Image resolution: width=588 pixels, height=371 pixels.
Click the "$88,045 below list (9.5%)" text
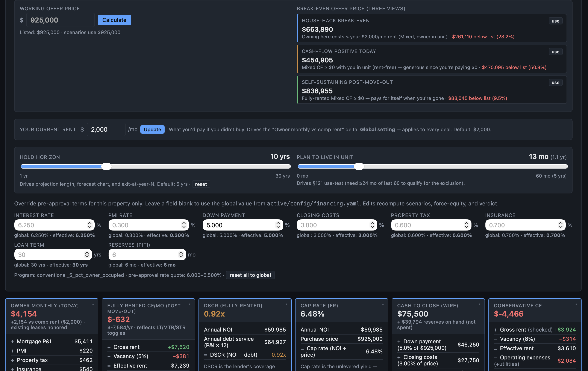[x=478, y=98]
